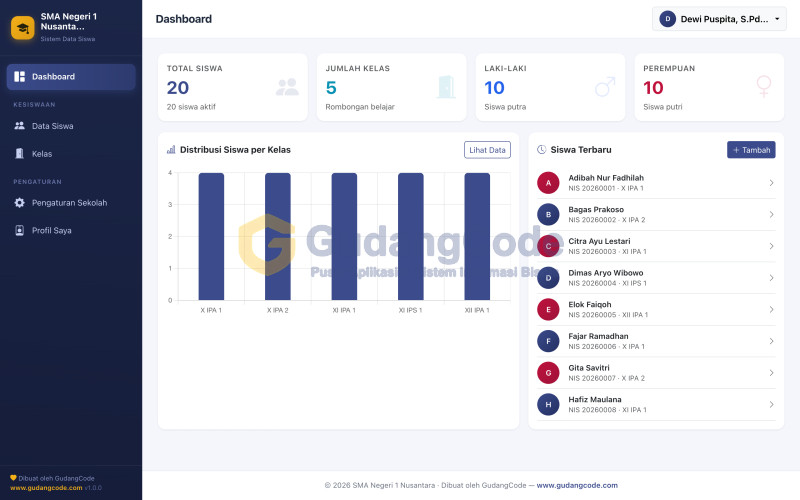Click the Pengaturan Sekolah gear icon
Screen dimensions: 800x500
(19, 203)
